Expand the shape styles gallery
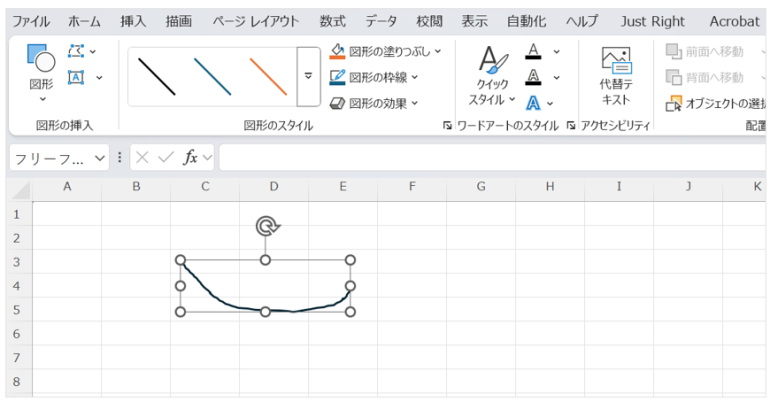Viewport: 770px width, 402px height. click(308, 77)
